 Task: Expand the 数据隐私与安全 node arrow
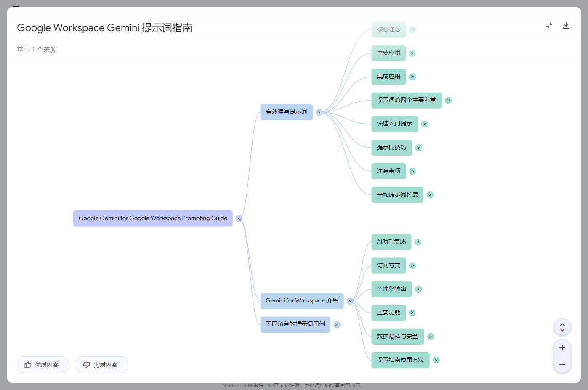[430, 336]
